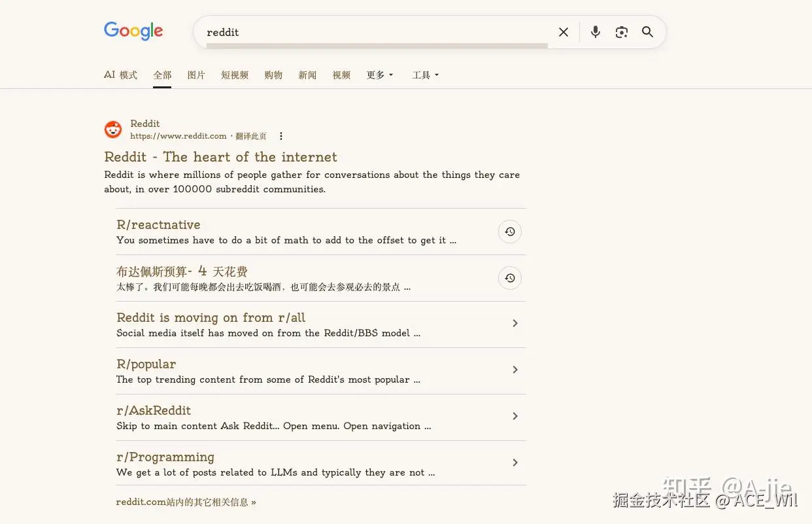Open the r/Programming sitelink
Screen dimensions: 812x524
click(x=165, y=457)
